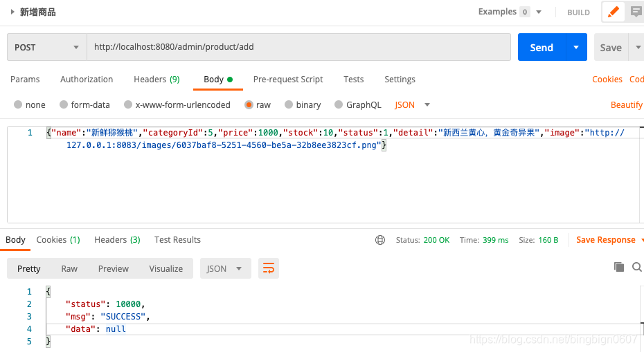Select the x-www-form-urlencoded body type
The height and width of the screenshot is (352, 644).
[x=177, y=105]
